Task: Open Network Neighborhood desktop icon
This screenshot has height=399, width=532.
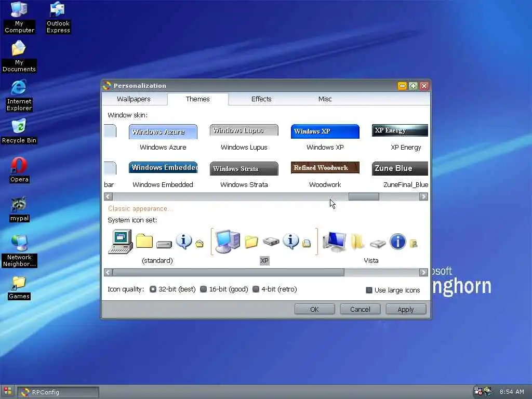Action: [x=19, y=251]
